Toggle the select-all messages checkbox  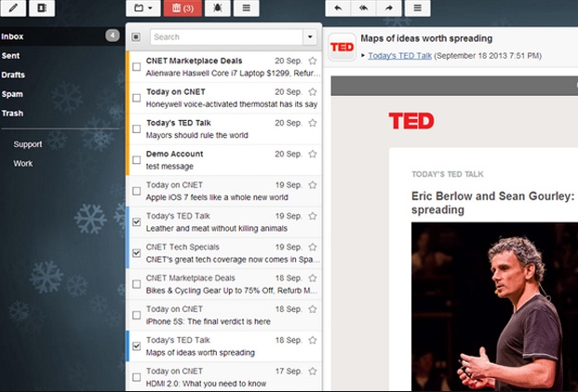pos(136,37)
